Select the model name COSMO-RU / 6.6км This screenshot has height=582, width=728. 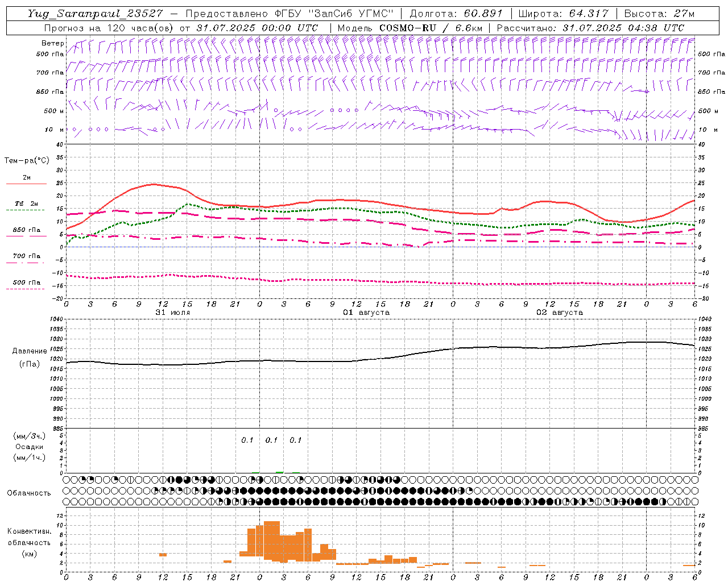pyautogui.click(x=431, y=28)
